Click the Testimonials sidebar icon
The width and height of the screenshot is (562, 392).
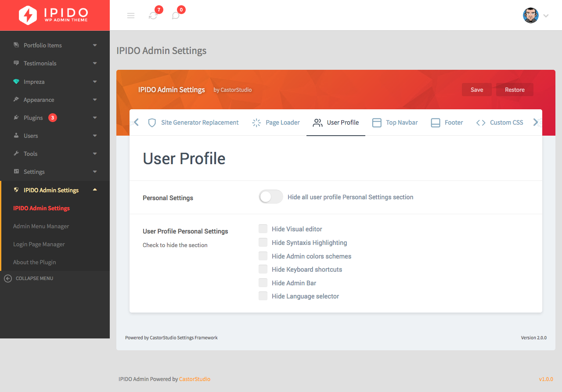coord(16,63)
